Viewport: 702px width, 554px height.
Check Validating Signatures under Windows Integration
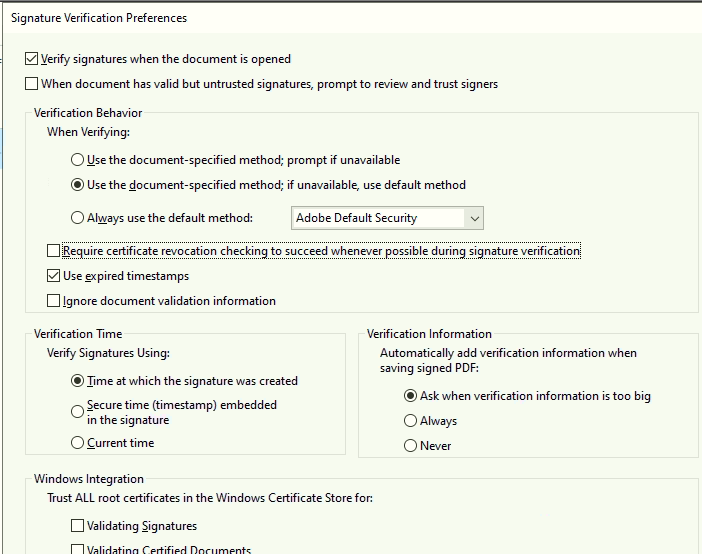(x=78, y=526)
